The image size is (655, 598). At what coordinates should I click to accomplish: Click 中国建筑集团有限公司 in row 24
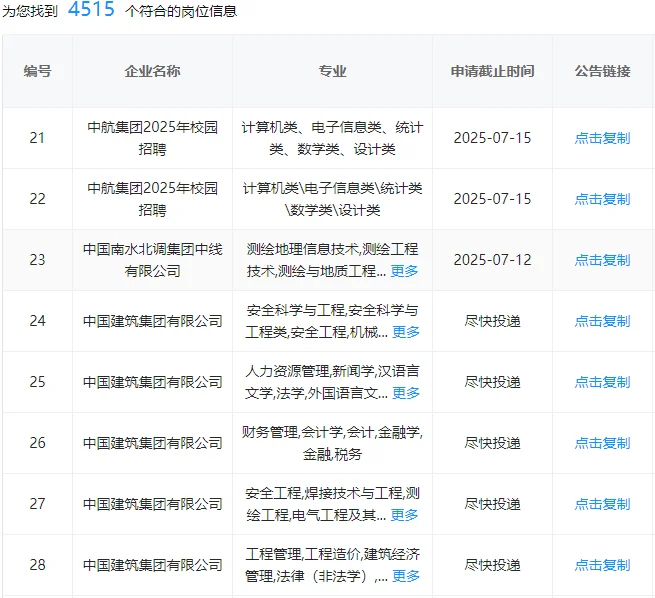coord(152,321)
